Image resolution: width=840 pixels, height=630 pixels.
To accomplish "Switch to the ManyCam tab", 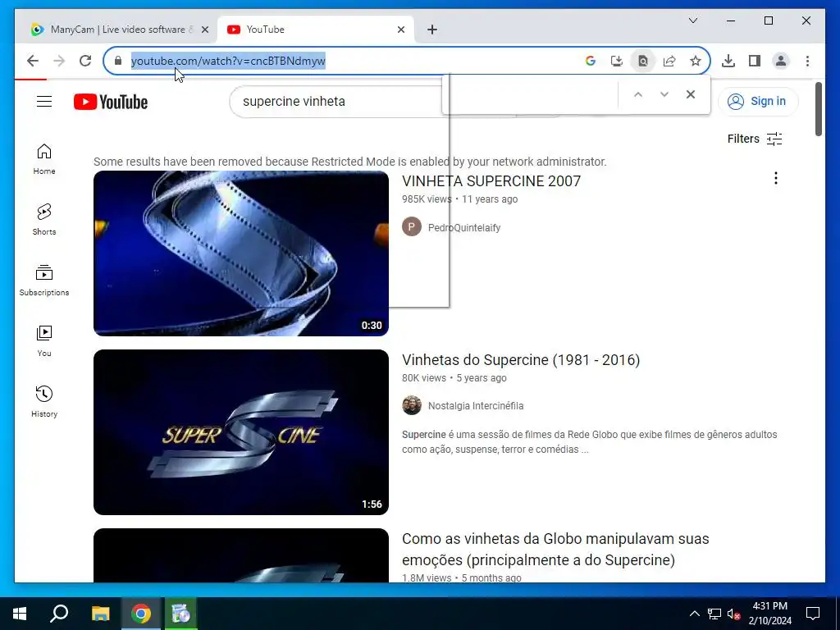I will click(x=116, y=30).
